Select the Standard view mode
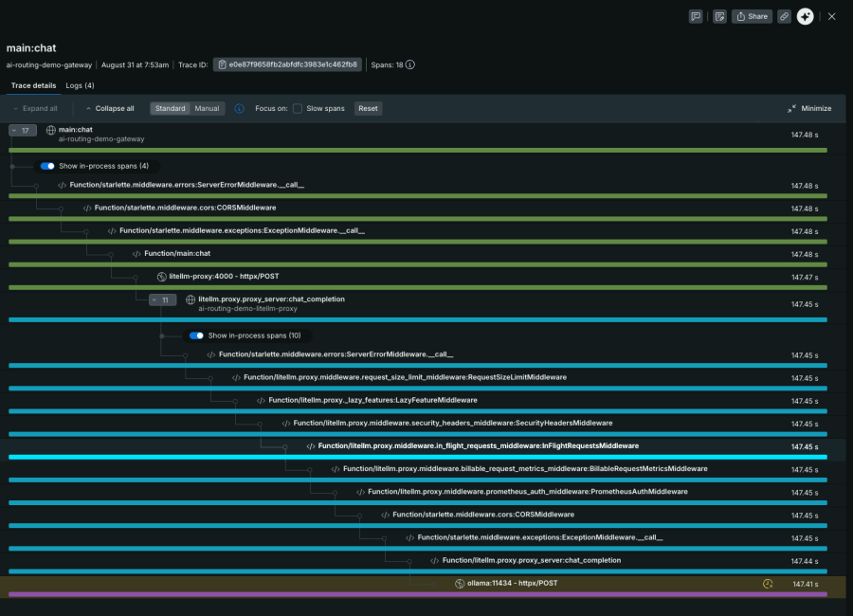853x616 pixels. point(171,108)
